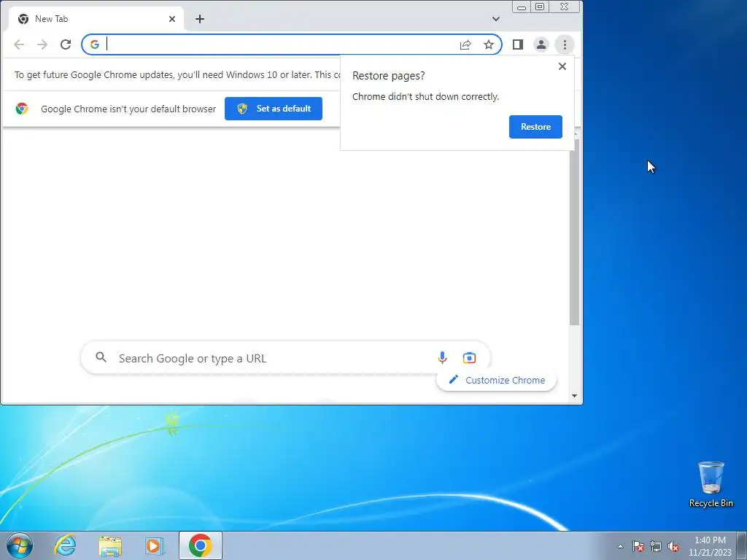Select the Recycle Bin desktop icon
Viewport: 747px width, 560px height.
tap(711, 484)
